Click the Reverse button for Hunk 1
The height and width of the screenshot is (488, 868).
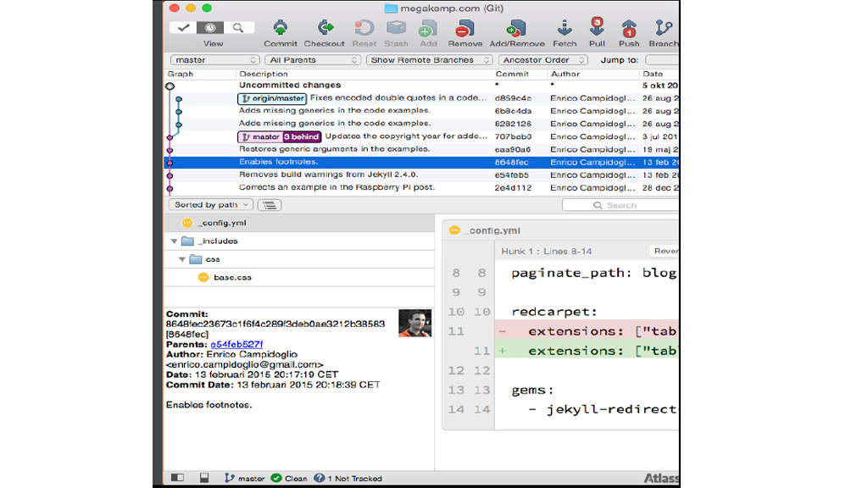coord(665,251)
